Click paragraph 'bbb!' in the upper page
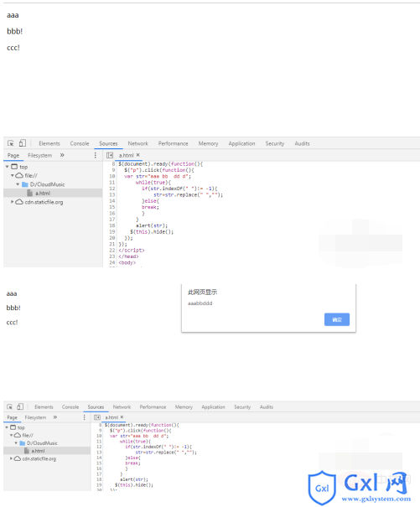The height and width of the screenshot is (507, 420). pos(14,31)
